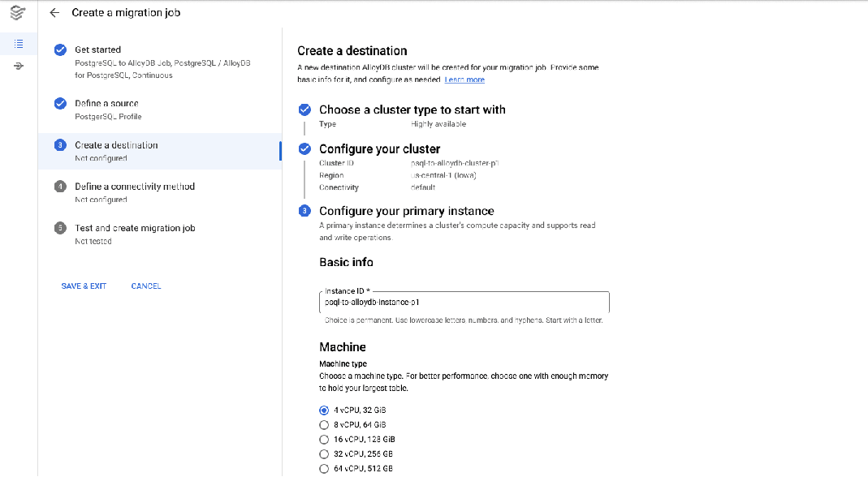
Task: Click the check beside Configure your cluster
Action: [x=305, y=148]
